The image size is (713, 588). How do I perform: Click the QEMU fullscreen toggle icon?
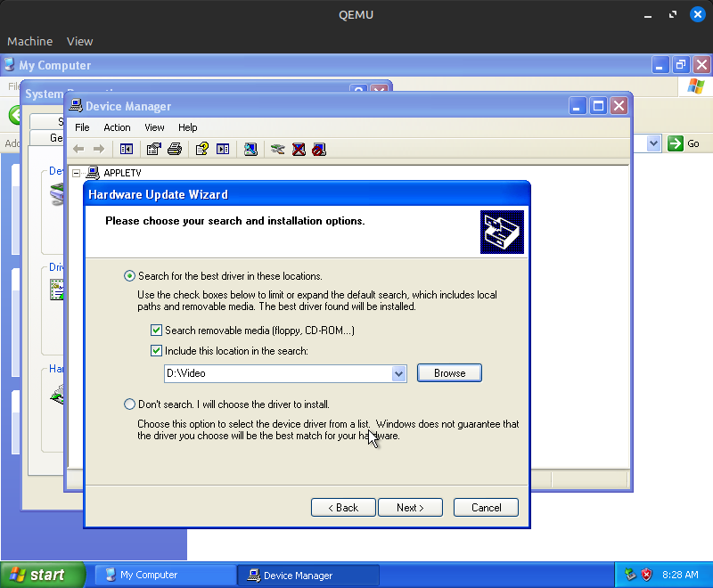point(673,14)
